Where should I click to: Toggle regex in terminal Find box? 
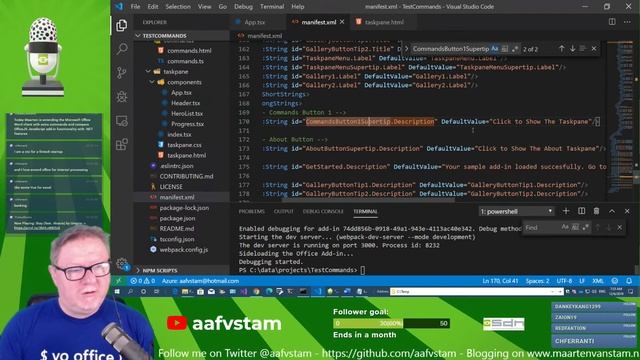coord(586,227)
